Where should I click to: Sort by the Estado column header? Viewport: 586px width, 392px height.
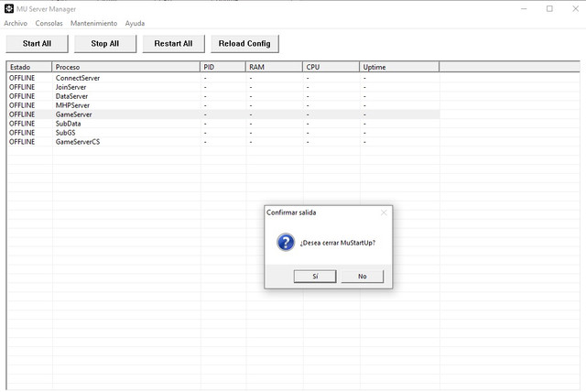pyautogui.click(x=29, y=67)
